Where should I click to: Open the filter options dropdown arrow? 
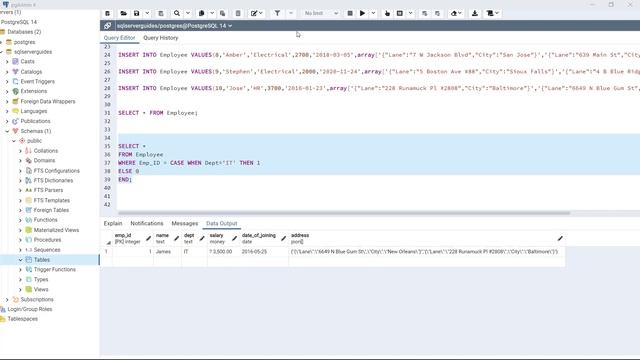tap(291, 13)
